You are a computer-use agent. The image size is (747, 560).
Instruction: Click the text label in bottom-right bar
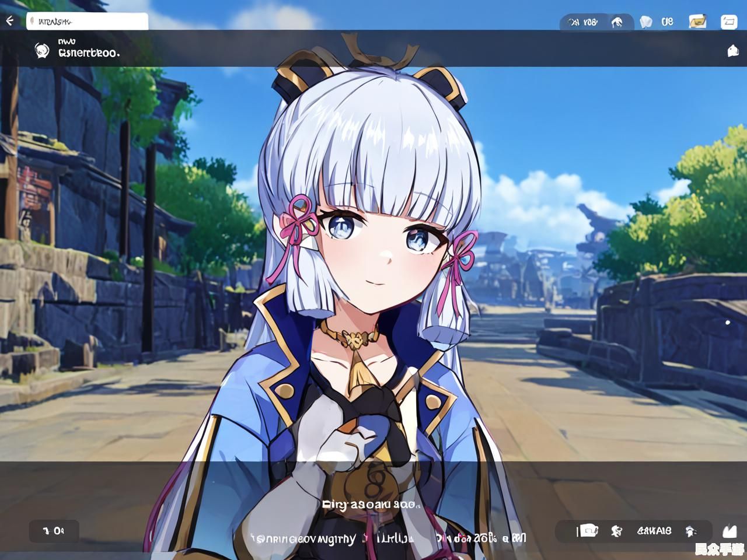click(654, 531)
